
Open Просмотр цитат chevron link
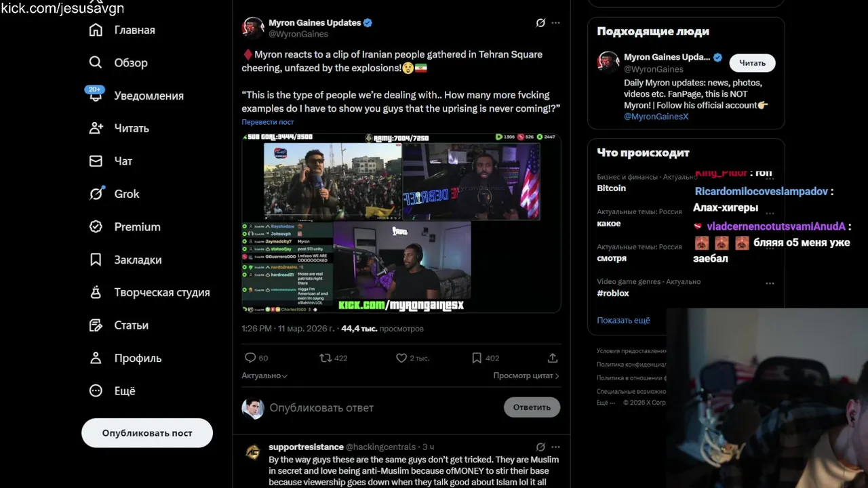point(526,375)
